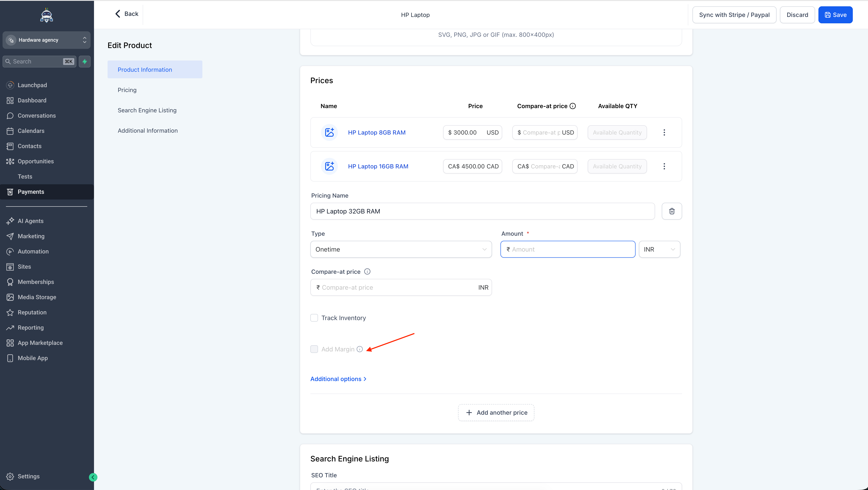Screen dimensions: 868x490
Task: Switch to the Pricing section tab
Action: [x=127, y=90]
